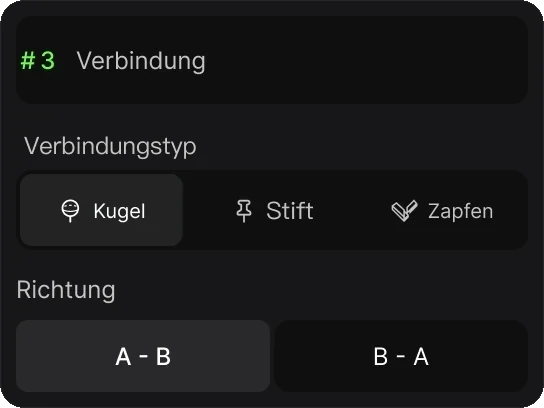The width and height of the screenshot is (544, 408).
Task: Click the green #3 index label
Action: 37,60
